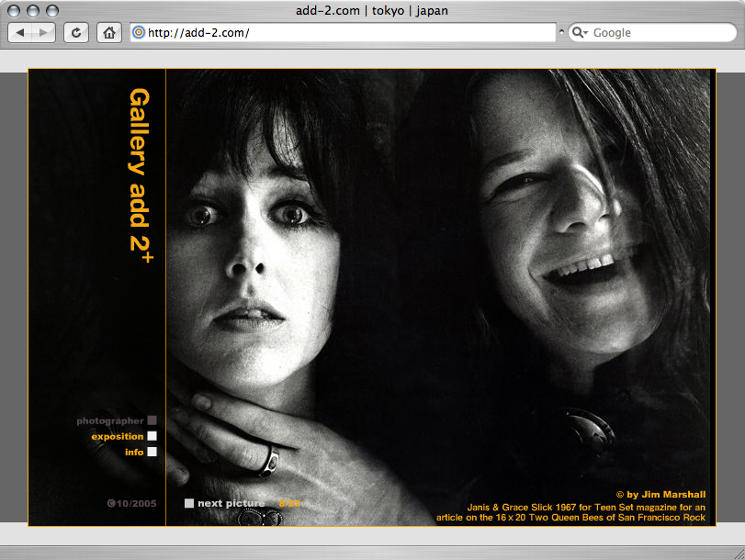
Task: Click the Google search field
Action: (652, 32)
